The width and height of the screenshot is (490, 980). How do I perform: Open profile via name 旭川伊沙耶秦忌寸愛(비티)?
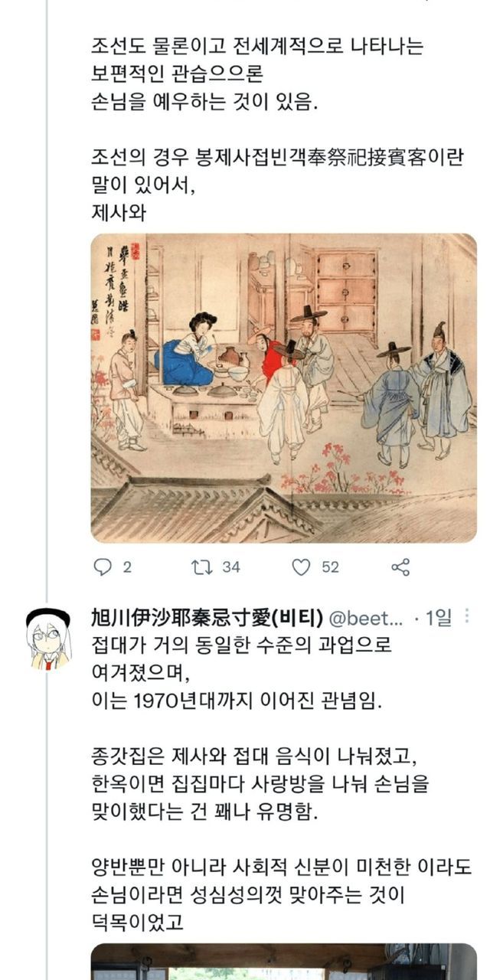click(207, 618)
